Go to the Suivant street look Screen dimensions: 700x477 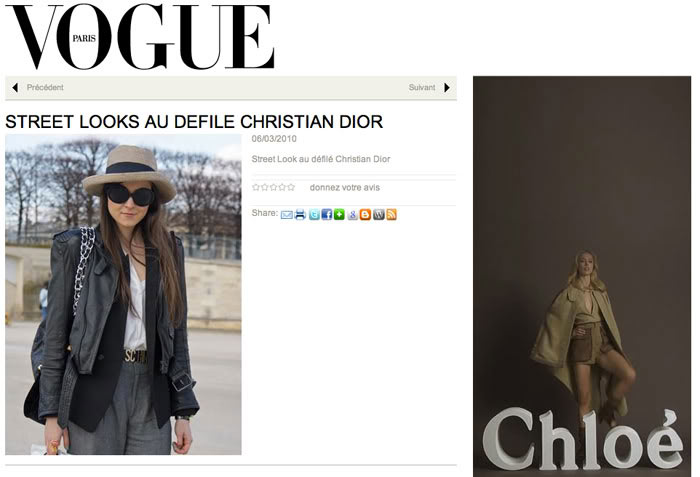(x=422, y=88)
